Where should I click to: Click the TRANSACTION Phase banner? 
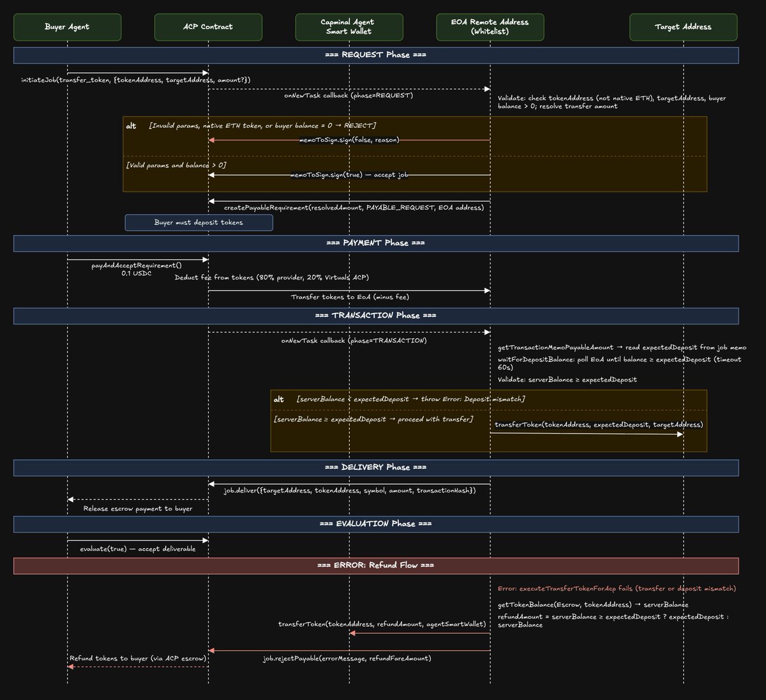[376, 316]
